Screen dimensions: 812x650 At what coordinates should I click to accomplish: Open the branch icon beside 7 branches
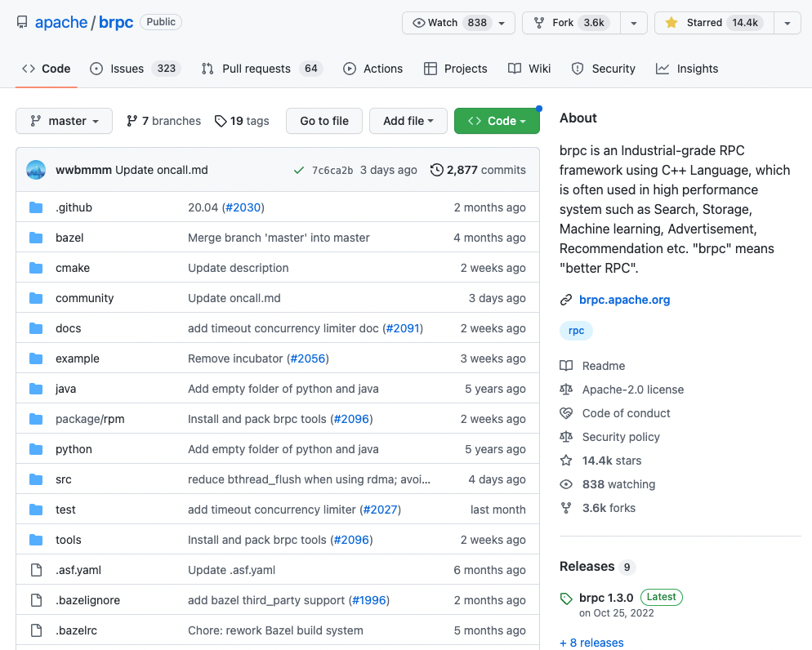pos(131,120)
